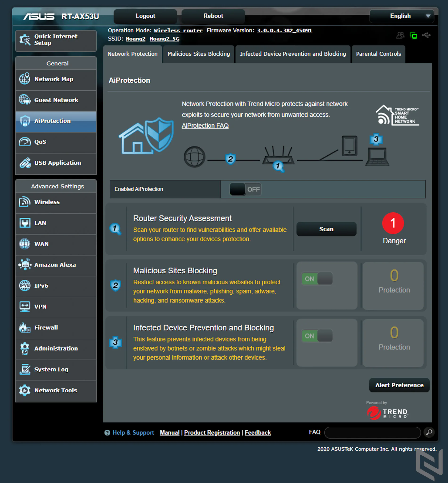Click into the FAQ search field
The width and height of the screenshot is (448, 483).
(x=372, y=432)
